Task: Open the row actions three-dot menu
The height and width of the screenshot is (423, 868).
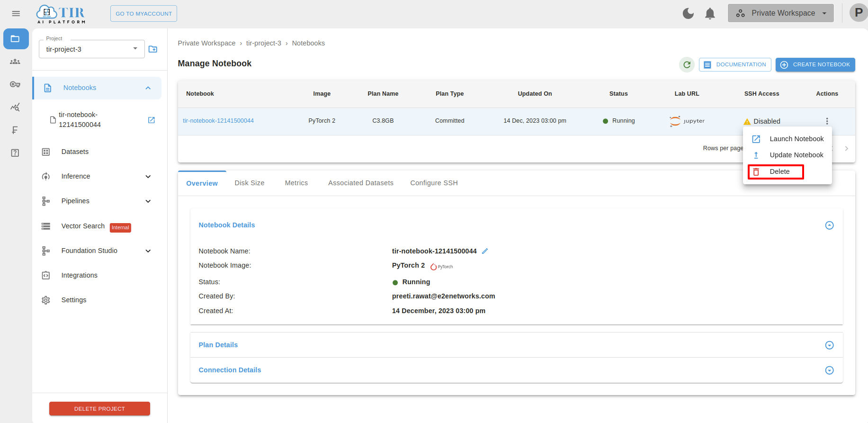Action: [x=827, y=121]
